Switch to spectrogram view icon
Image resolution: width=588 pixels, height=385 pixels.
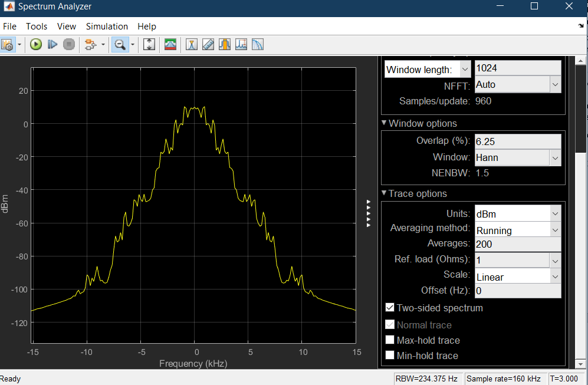pos(170,44)
